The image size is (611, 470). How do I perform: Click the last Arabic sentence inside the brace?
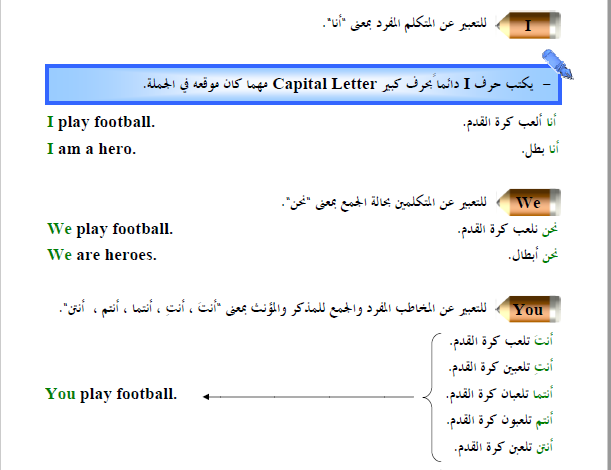[503, 447]
